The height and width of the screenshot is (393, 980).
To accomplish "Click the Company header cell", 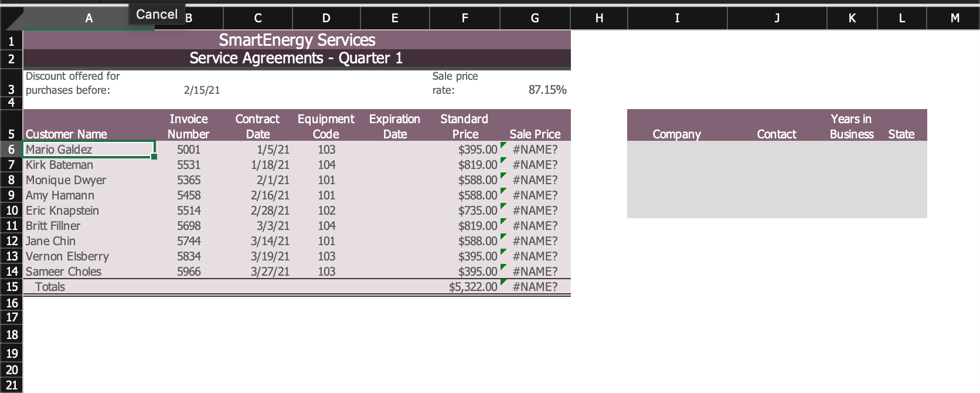I will click(x=677, y=126).
